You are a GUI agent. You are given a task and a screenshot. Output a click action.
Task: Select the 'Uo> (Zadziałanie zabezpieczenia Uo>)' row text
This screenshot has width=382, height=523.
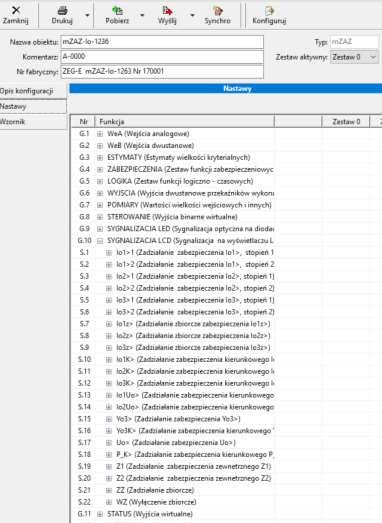[x=176, y=443]
